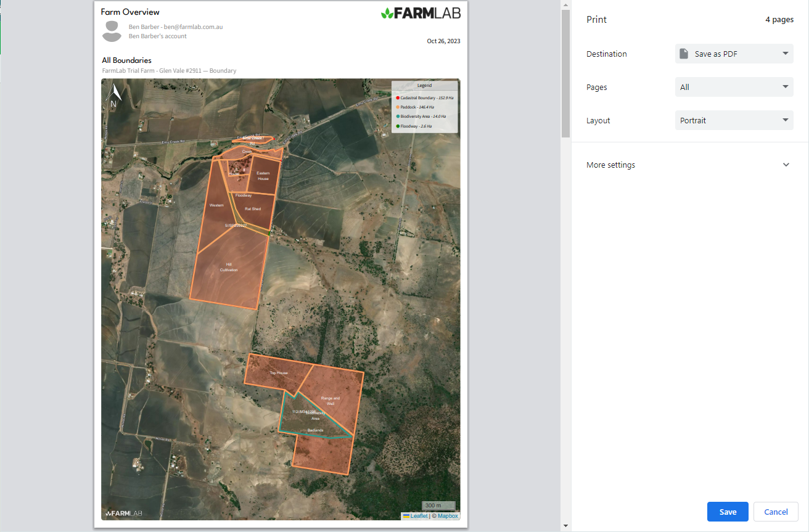Viewport: 809px width, 532px height.
Task: Click the 300 m scale bar
Action: [x=438, y=505]
